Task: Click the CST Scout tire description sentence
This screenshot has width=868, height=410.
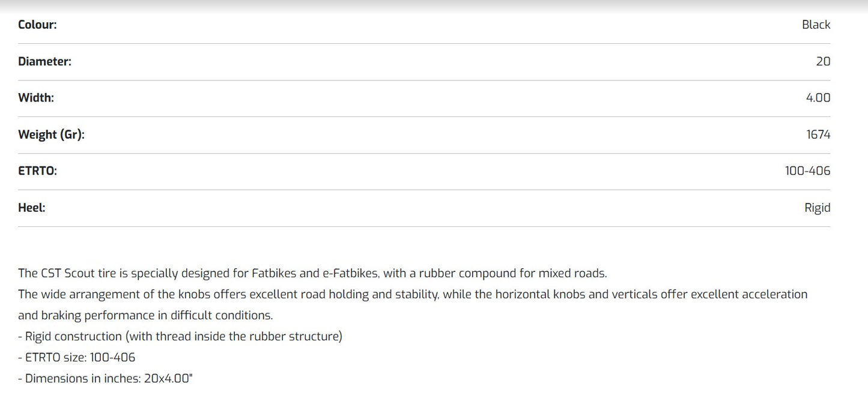Action: (x=312, y=274)
